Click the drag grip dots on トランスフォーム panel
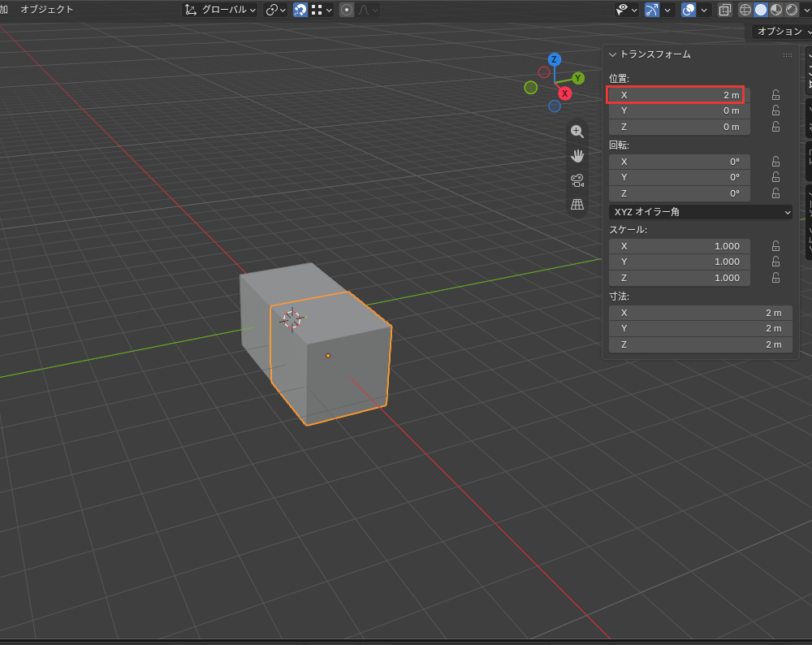 (x=788, y=55)
